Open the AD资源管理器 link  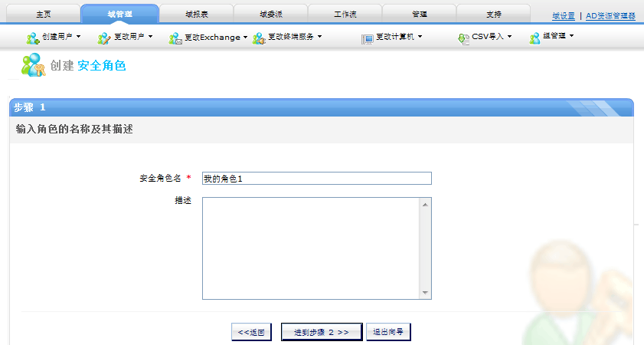pyautogui.click(x=610, y=15)
